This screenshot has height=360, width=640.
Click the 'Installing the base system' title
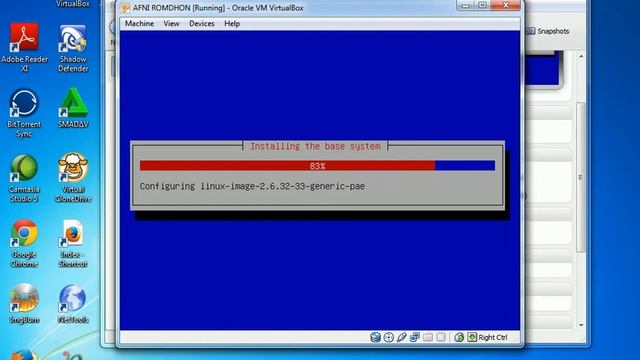point(315,146)
